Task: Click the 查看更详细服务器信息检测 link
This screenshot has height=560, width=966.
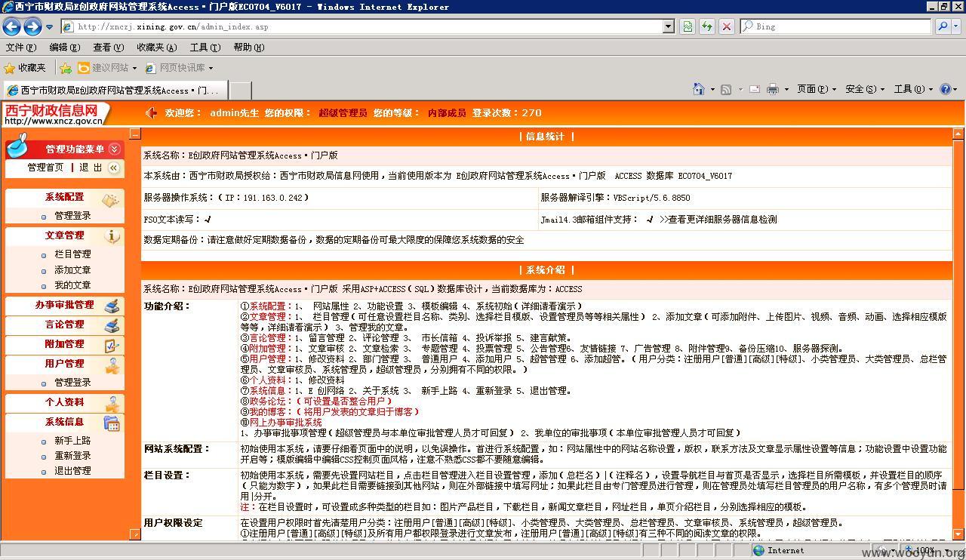Action: (x=718, y=220)
